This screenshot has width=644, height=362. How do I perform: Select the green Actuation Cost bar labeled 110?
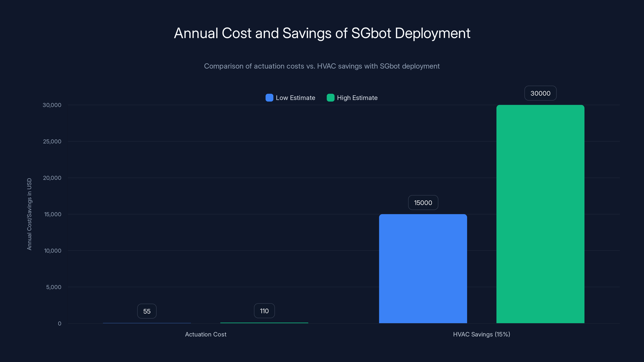tap(264, 323)
